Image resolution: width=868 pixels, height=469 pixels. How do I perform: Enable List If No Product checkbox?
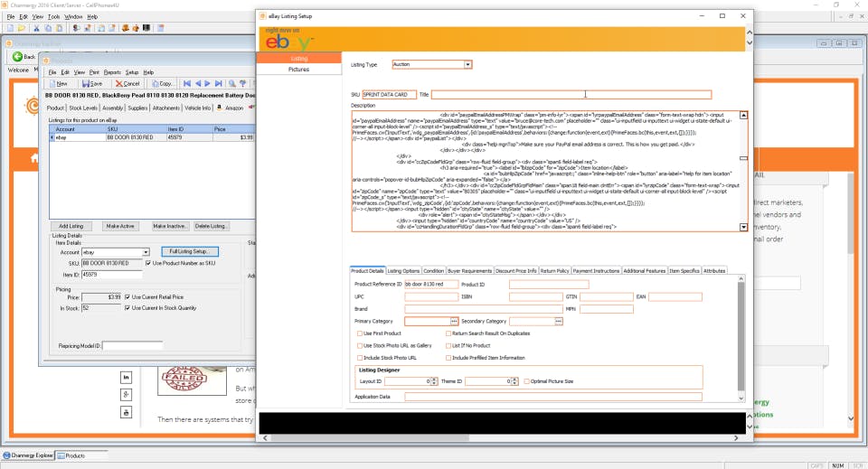pos(448,346)
